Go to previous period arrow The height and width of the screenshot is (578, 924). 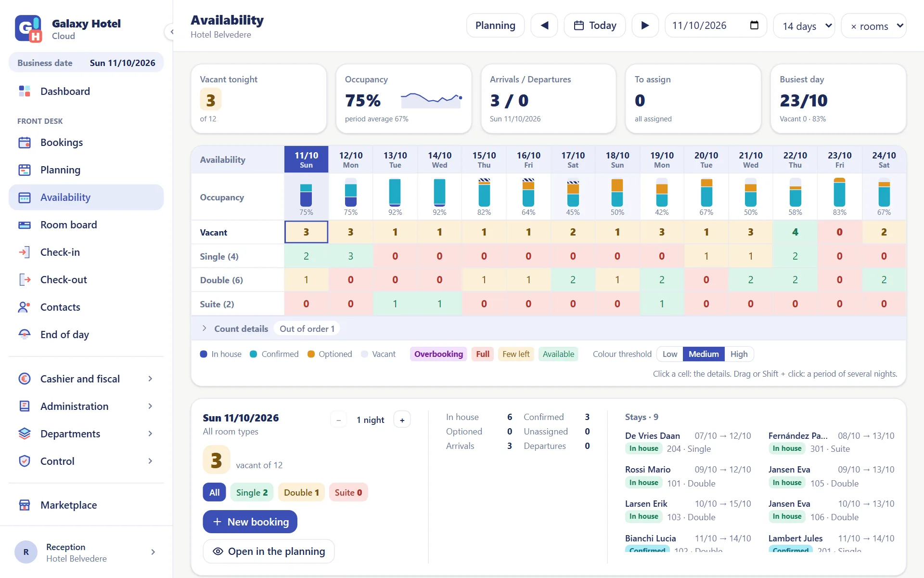[544, 26]
